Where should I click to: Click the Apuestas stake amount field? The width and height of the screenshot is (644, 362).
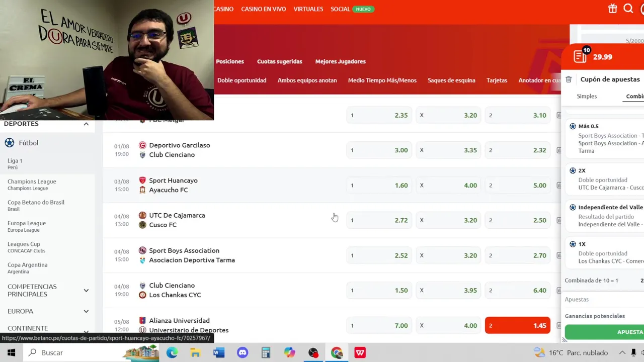tap(604, 299)
